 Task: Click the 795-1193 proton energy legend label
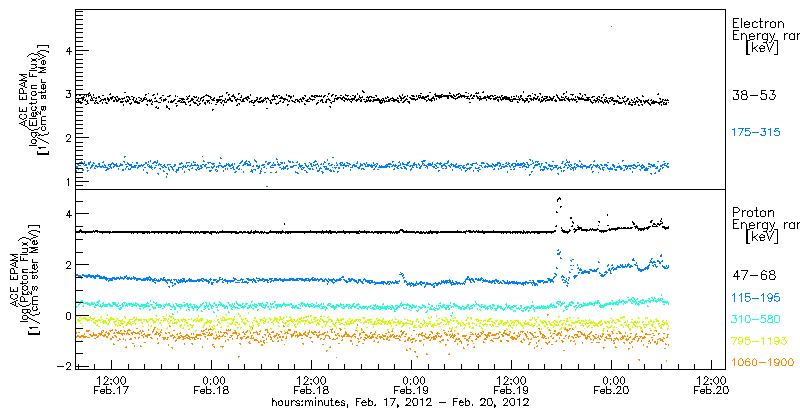[760, 341]
